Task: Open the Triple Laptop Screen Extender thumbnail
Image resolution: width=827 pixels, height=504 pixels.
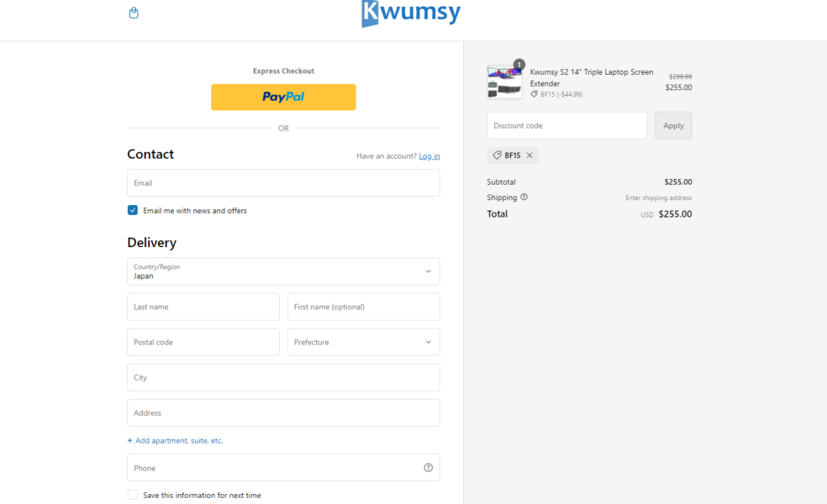Action: point(504,82)
